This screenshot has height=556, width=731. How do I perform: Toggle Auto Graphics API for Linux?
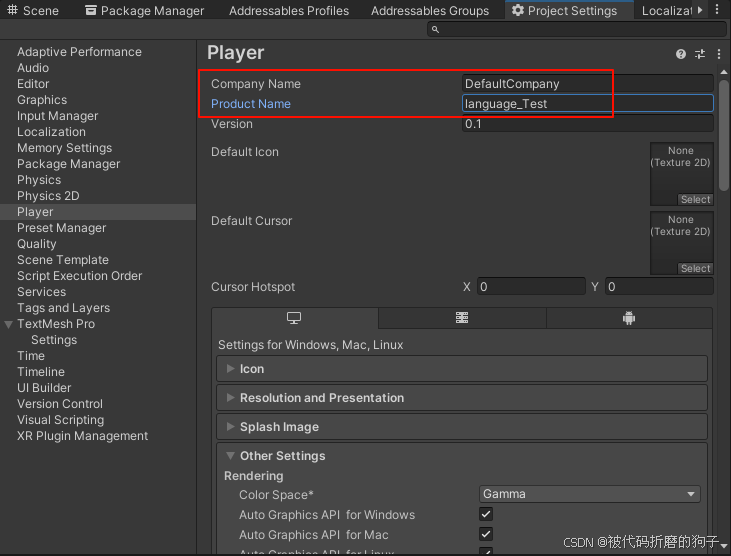coord(486,551)
